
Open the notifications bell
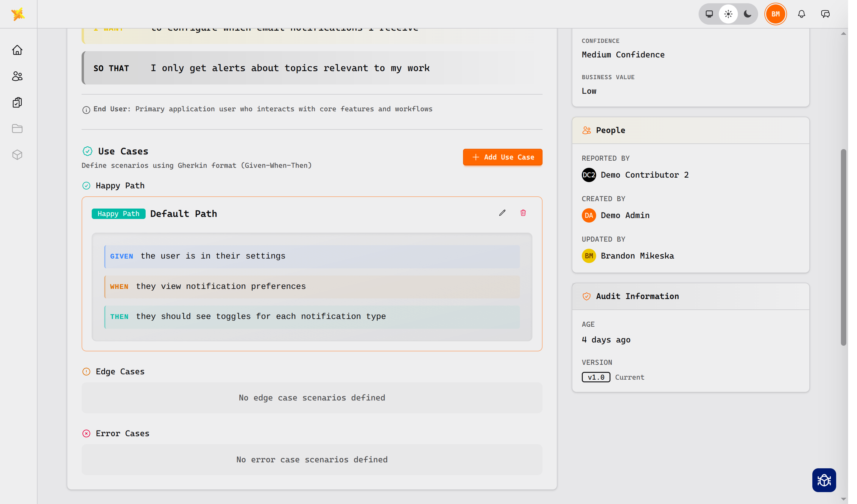tap(801, 14)
